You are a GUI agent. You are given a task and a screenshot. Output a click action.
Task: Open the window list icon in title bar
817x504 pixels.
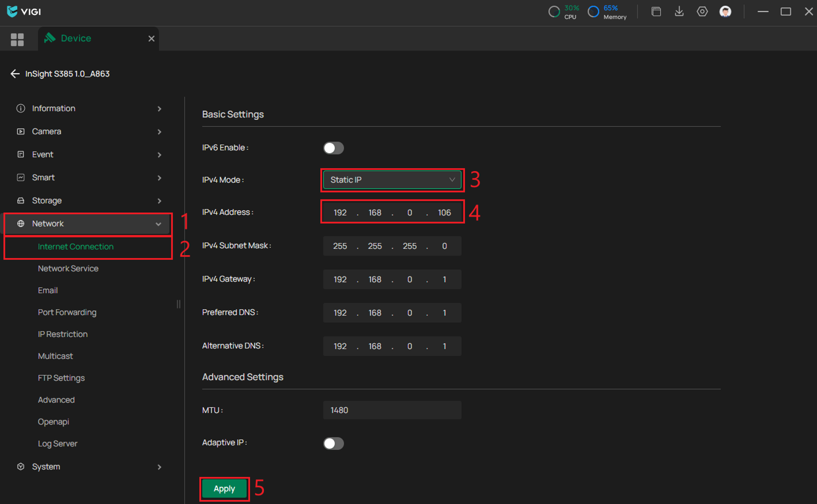tap(656, 11)
